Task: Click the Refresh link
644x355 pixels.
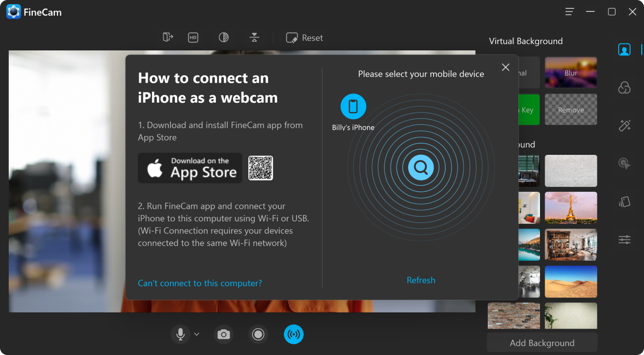Action: pyautogui.click(x=421, y=280)
